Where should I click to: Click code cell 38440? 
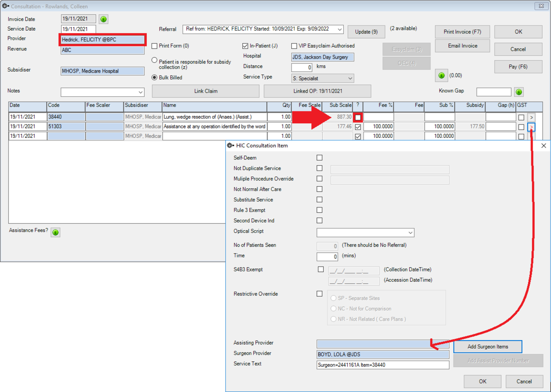coord(66,117)
